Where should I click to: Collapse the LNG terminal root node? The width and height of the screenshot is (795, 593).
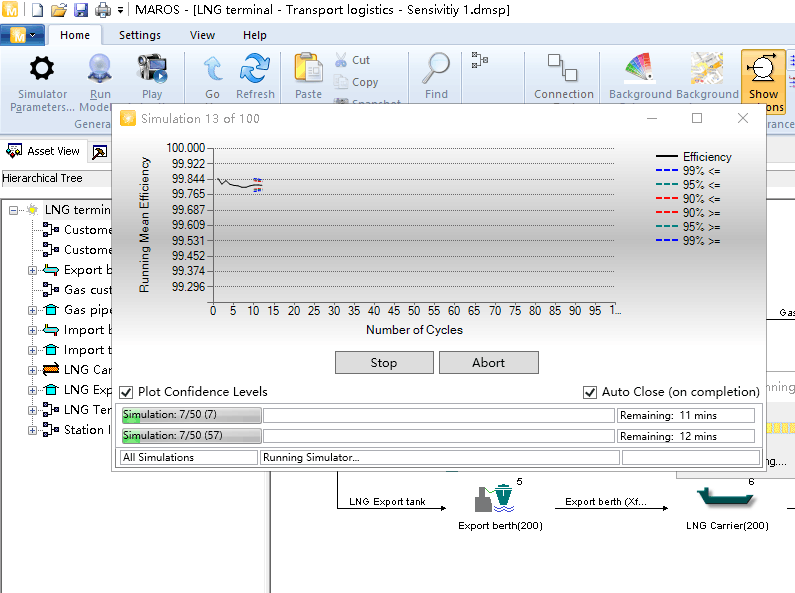pyautogui.click(x=14, y=210)
